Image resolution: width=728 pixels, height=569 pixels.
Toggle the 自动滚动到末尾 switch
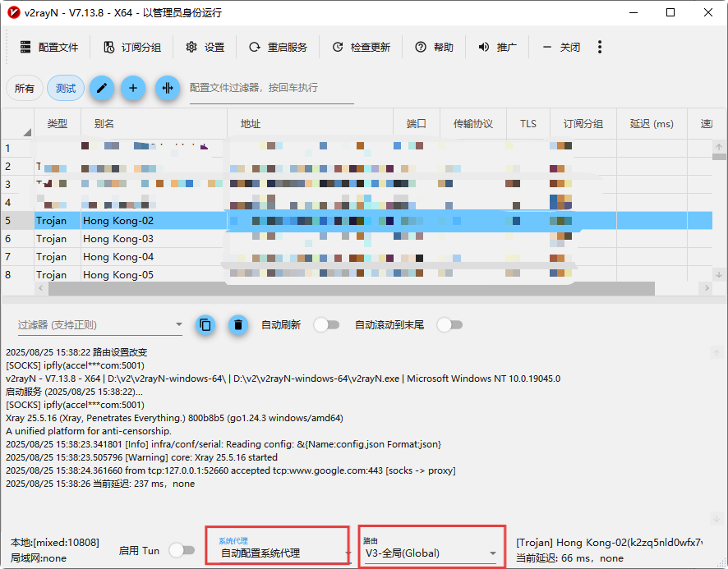[x=449, y=325]
